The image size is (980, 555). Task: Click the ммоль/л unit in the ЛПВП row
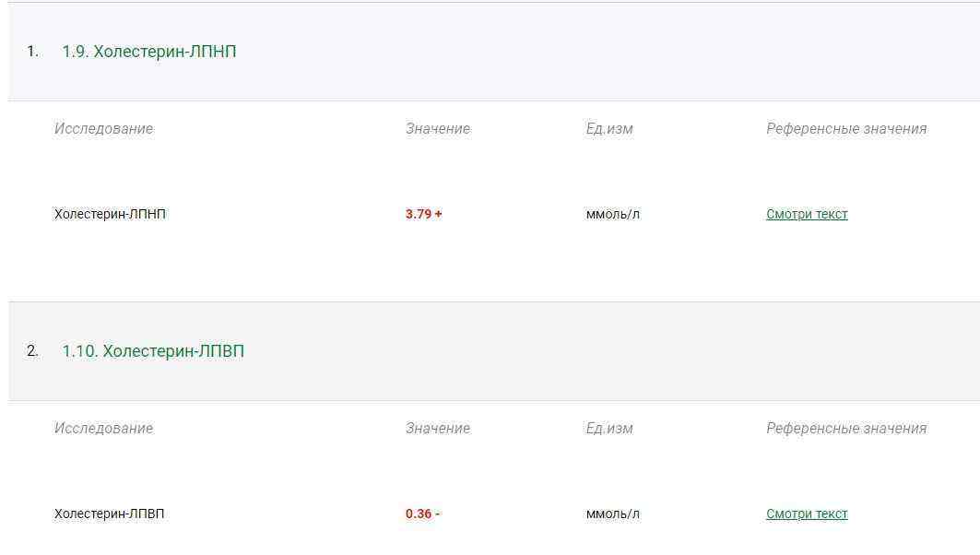pos(613,514)
